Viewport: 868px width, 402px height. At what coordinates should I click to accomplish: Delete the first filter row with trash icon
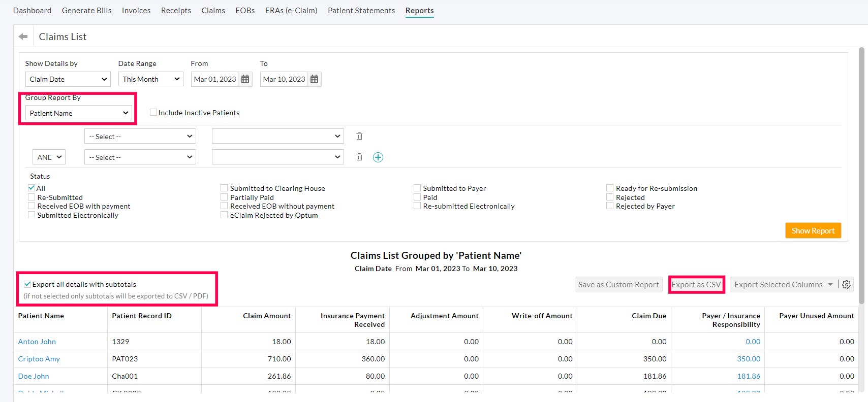point(359,136)
